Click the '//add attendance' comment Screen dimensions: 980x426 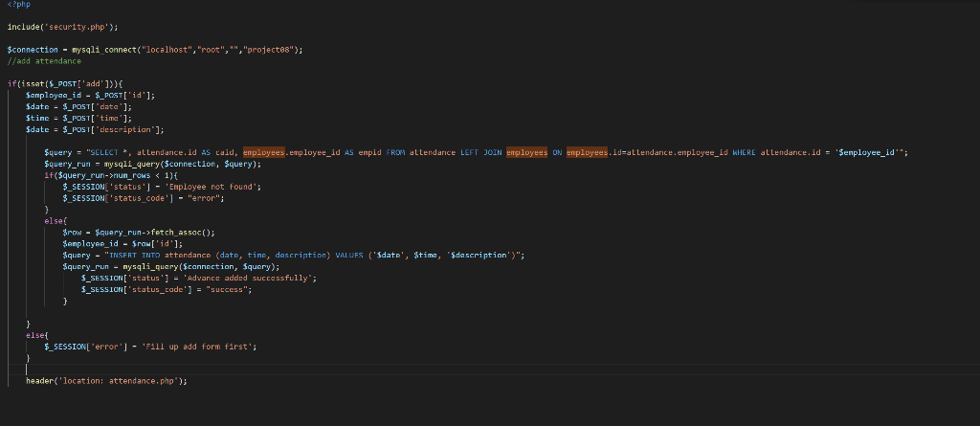click(44, 61)
